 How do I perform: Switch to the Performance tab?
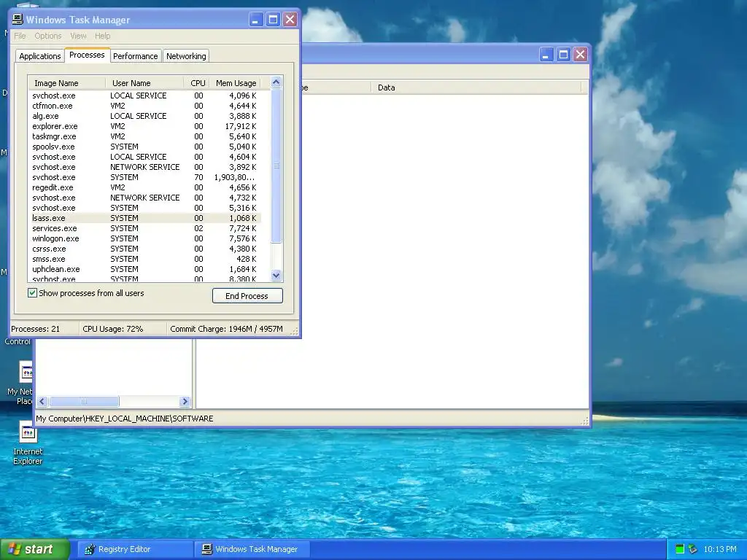pyautogui.click(x=135, y=55)
